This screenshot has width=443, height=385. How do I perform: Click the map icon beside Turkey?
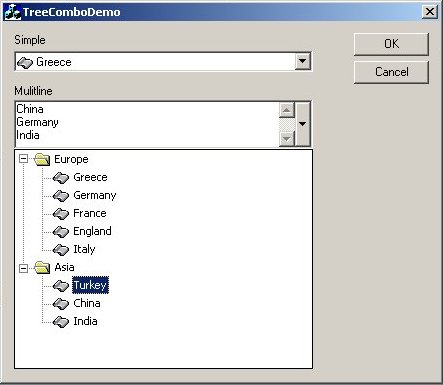(61, 285)
